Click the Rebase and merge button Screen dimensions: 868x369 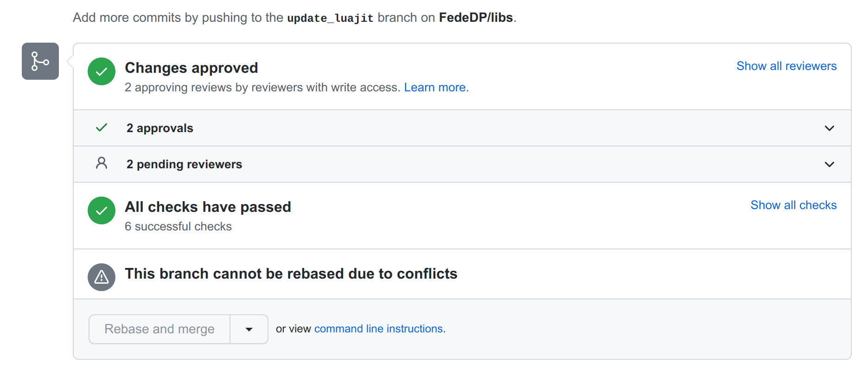(159, 329)
